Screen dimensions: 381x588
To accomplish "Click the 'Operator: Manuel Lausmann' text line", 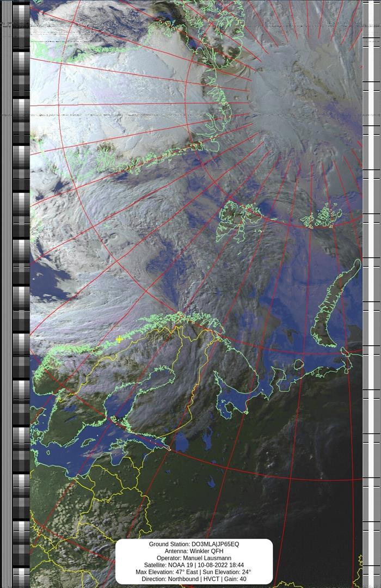I will 194,558.
